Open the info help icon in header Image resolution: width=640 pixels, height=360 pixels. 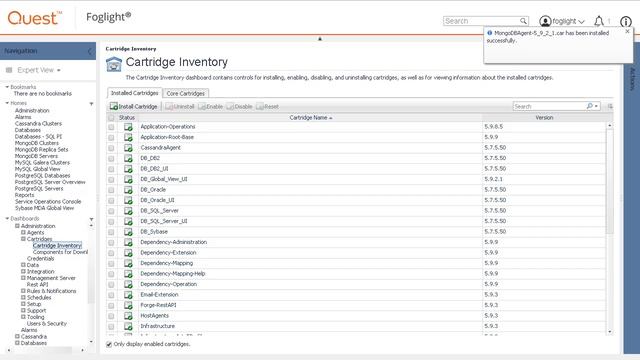(626, 21)
